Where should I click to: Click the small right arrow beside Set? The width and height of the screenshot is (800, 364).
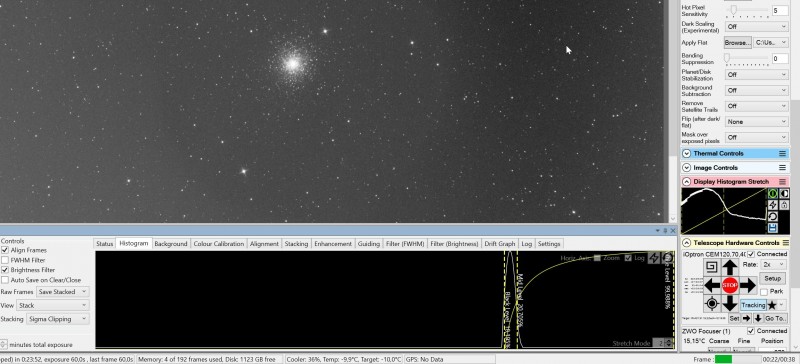click(x=746, y=318)
